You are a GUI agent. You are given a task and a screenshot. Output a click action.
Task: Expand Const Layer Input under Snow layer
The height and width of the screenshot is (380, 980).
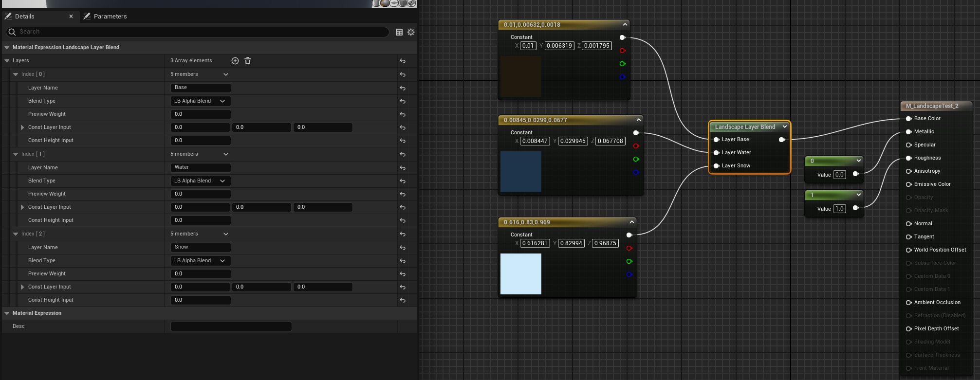tap(22, 287)
